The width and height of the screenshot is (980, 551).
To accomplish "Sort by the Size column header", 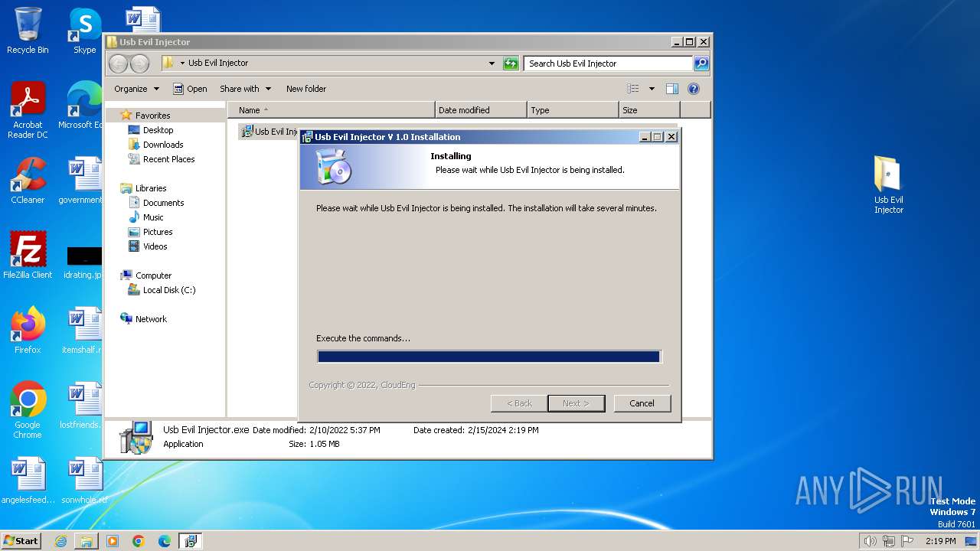I will [x=649, y=110].
